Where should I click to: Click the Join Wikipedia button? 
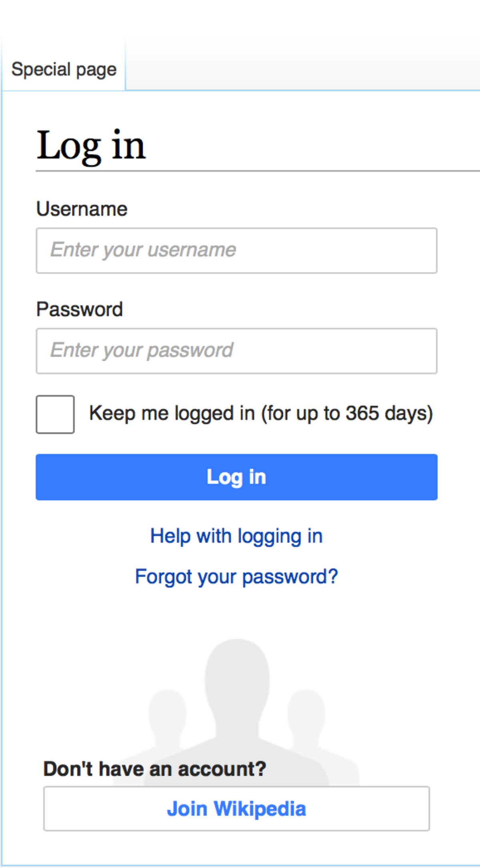(236, 809)
